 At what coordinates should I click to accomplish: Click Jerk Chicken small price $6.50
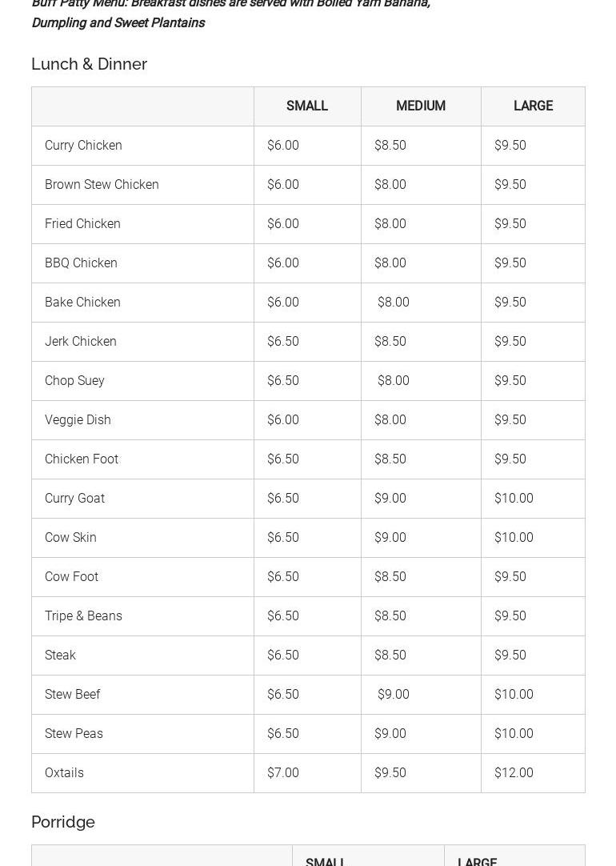tap(283, 341)
